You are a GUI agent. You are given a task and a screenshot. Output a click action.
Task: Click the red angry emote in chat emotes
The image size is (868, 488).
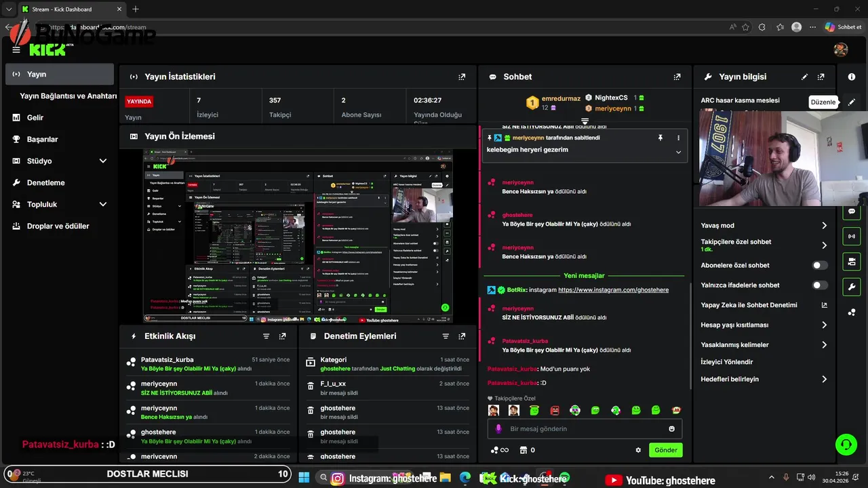click(555, 410)
